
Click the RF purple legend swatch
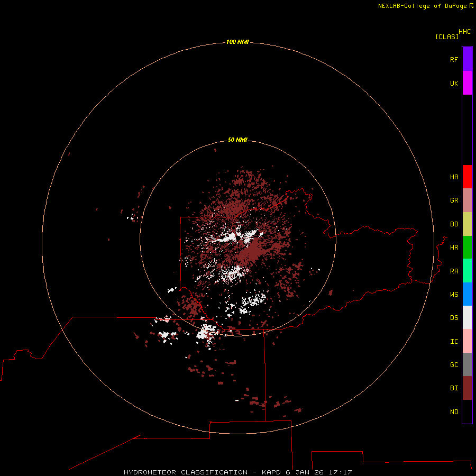click(x=467, y=59)
